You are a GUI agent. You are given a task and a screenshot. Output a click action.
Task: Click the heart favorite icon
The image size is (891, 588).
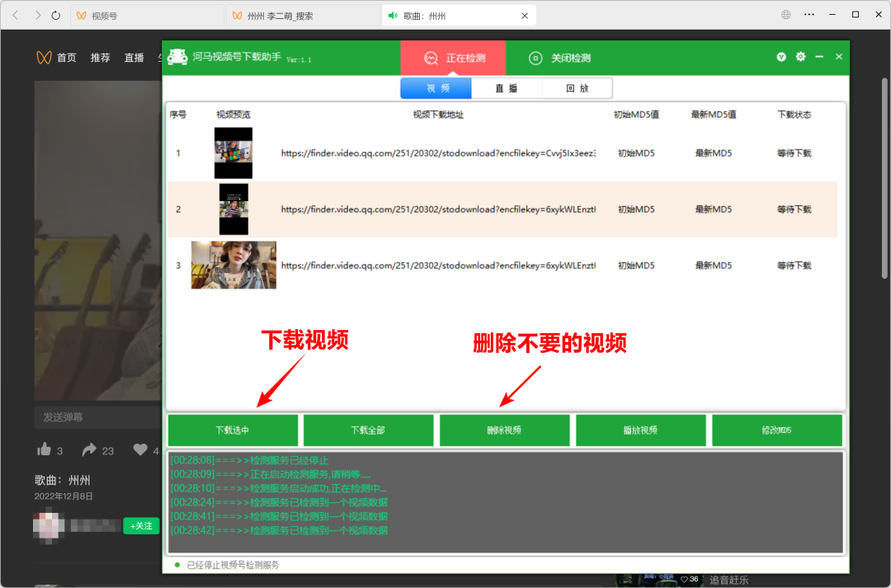click(141, 449)
